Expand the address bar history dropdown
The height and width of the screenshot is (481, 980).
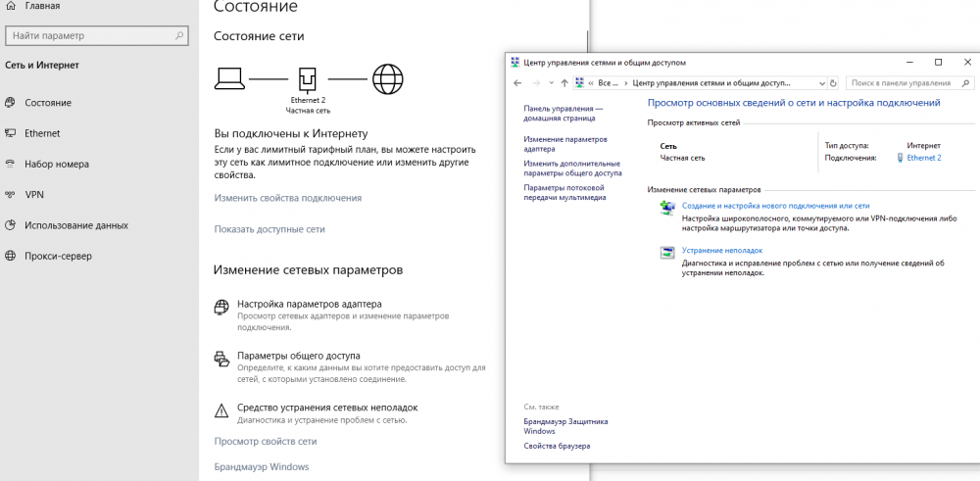pyautogui.click(x=821, y=83)
